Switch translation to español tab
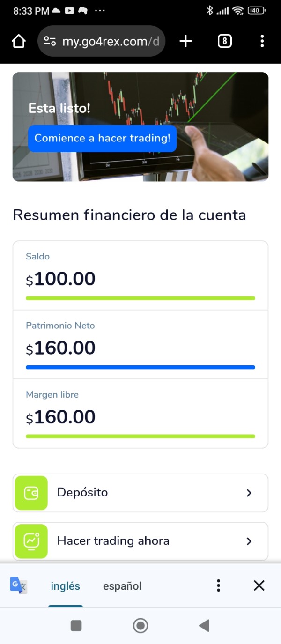This screenshot has width=281, height=644. tap(122, 586)
